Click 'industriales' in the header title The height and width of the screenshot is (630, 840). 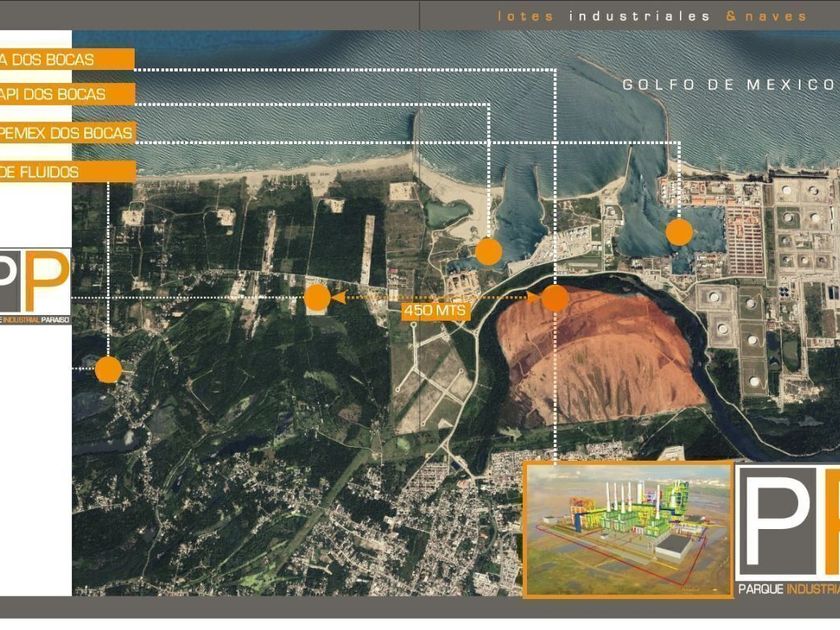[x=639, y=16]
